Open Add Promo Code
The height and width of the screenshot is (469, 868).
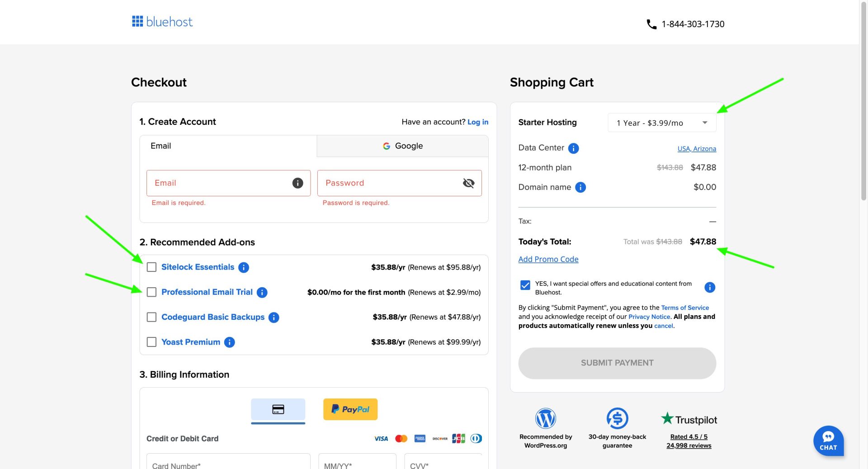point(548,259)
